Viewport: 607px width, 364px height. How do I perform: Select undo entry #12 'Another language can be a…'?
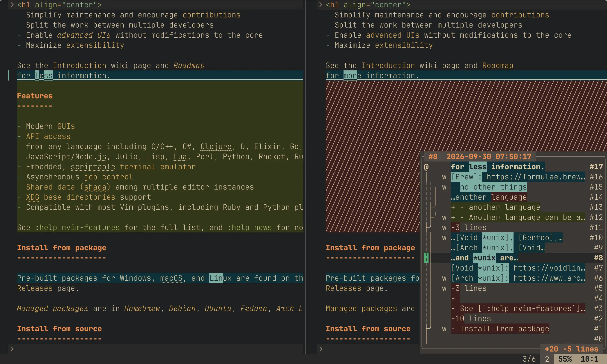[513, 217]
